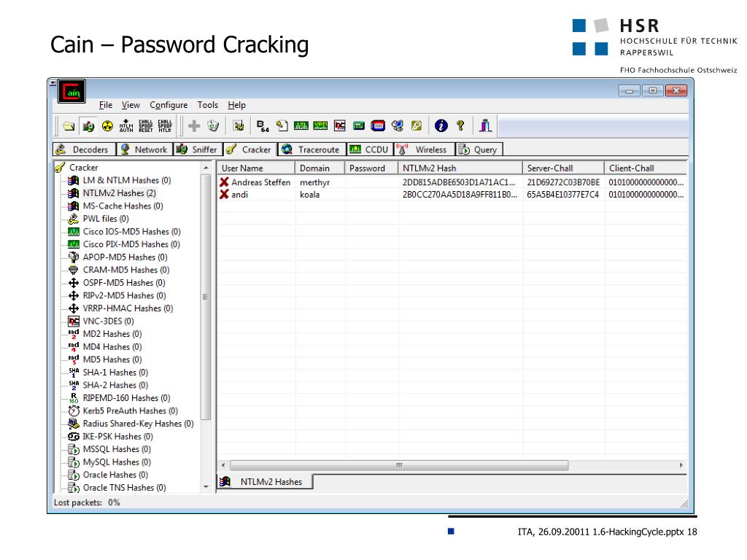Select the Cracker tab

[249, 149]
